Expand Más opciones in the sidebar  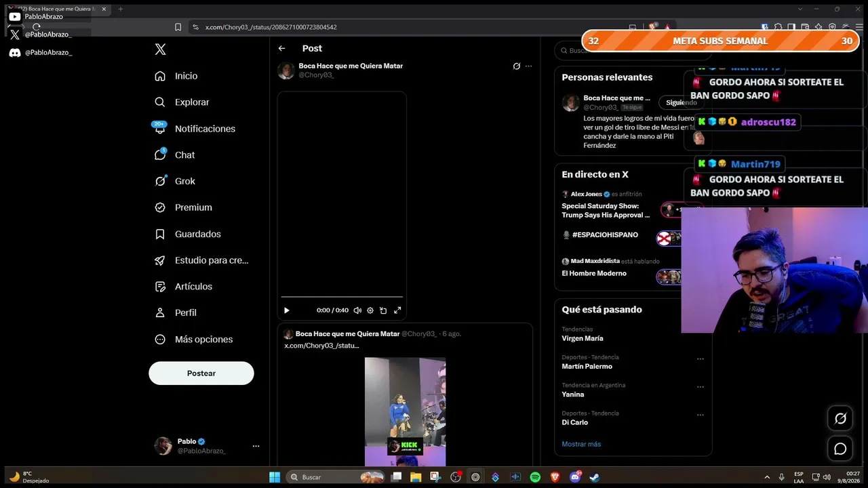pos(193,340)
